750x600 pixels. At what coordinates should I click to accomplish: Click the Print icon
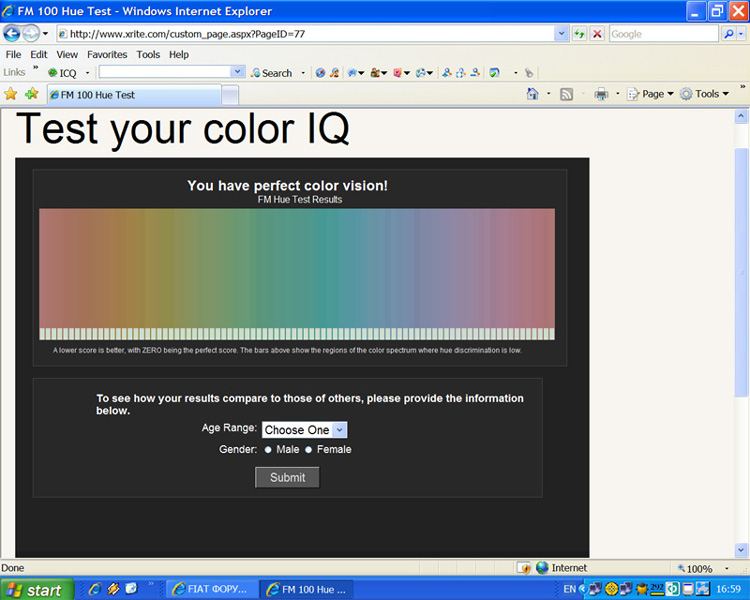point(601,94)
